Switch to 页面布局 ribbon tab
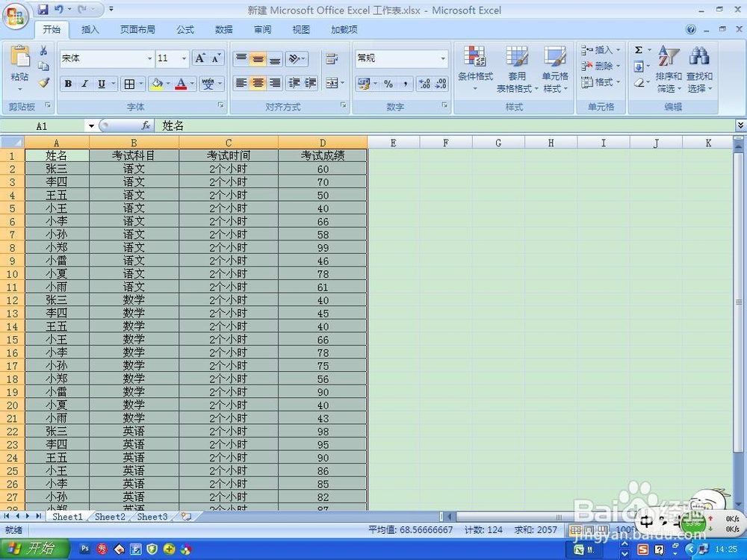Image resolution: width=747 pixels, height=560 pixels. click(x=137, y=30)
